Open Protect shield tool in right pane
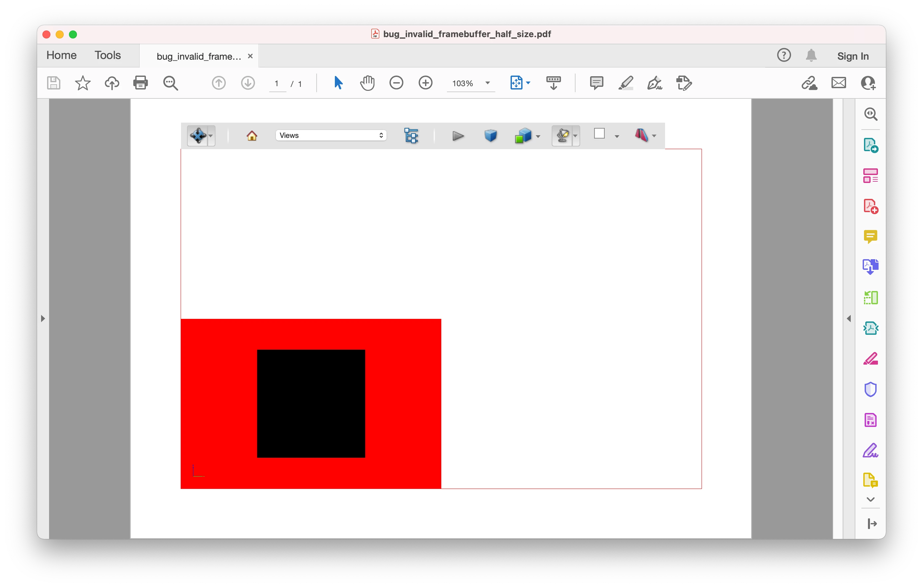923x588 pixels. (870, 389)
